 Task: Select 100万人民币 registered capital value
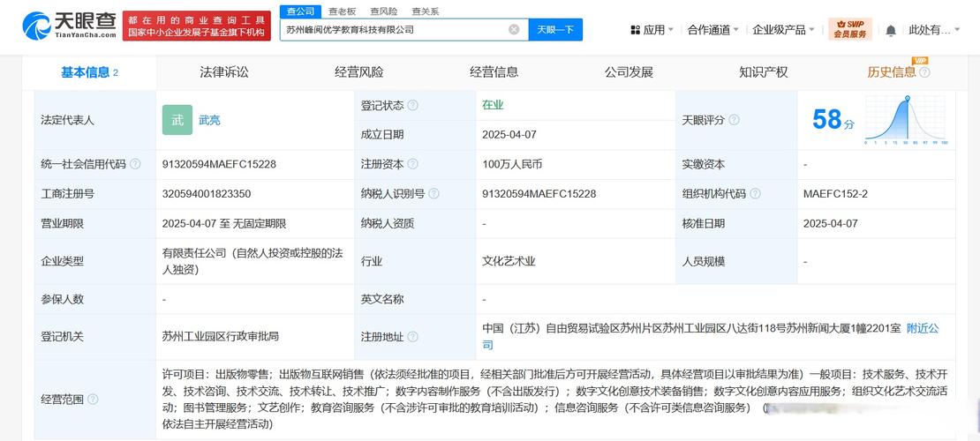[x=512, y=164]
